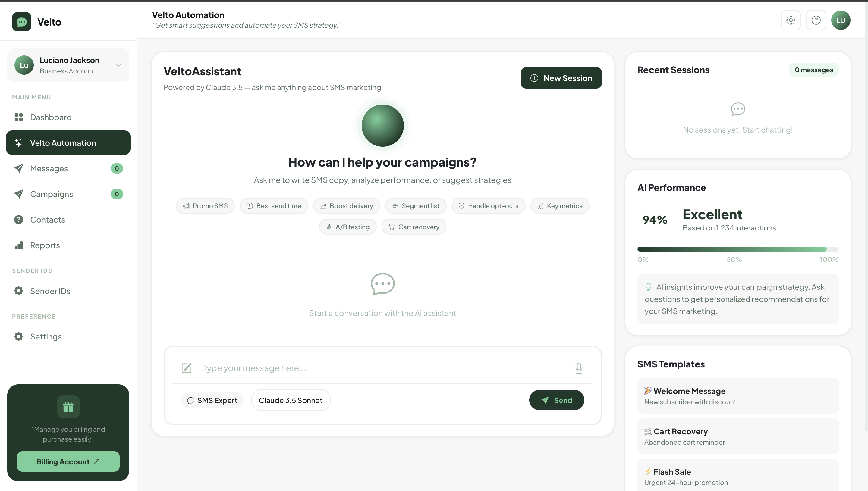Click the 'Excellent' rating text
Viewport: 868px width, 491px height.
click(712, 214)
